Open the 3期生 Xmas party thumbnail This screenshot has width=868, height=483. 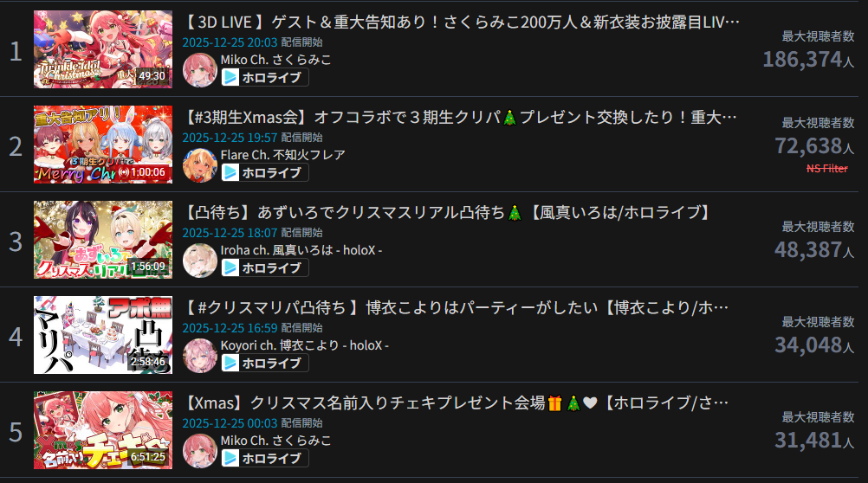(x=103, y=145)
